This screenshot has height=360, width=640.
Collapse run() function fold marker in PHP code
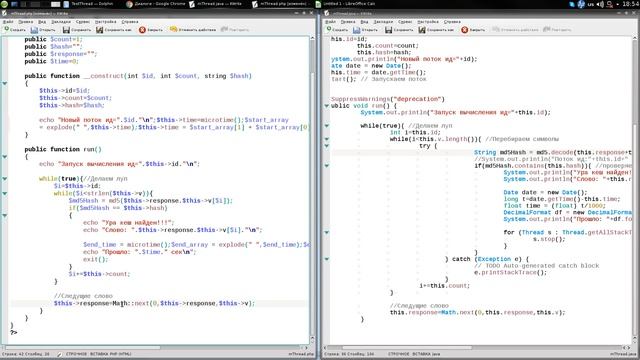pyautogui.click(x=5, y=157)
